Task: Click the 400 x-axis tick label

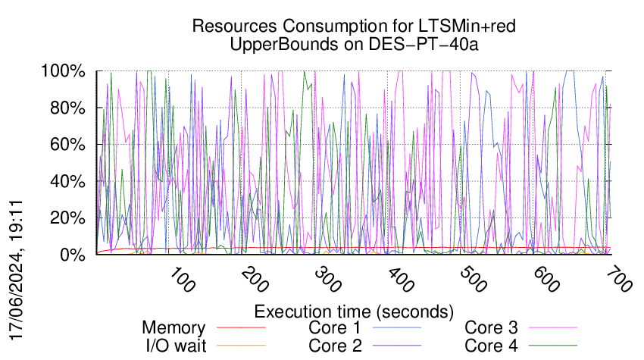Action: tap(401, 280)
